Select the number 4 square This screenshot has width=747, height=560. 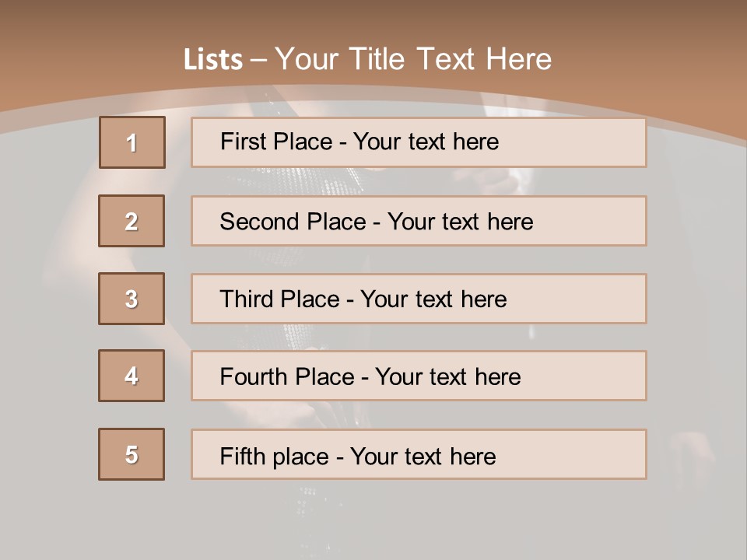132,376
